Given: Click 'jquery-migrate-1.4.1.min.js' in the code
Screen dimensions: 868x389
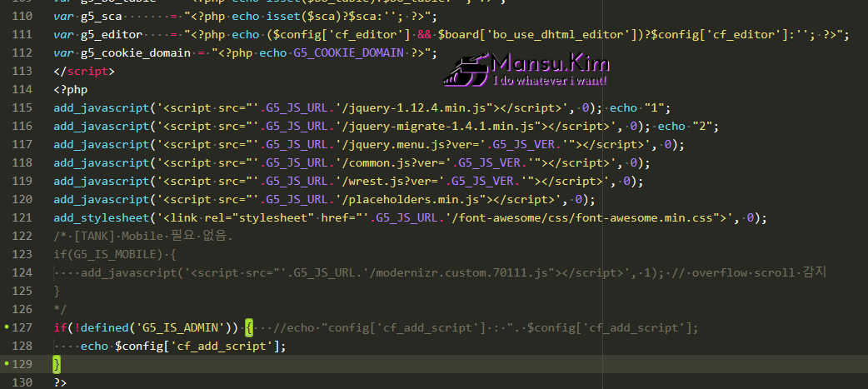Looking at the screenshot, I should tap(441, 126).
